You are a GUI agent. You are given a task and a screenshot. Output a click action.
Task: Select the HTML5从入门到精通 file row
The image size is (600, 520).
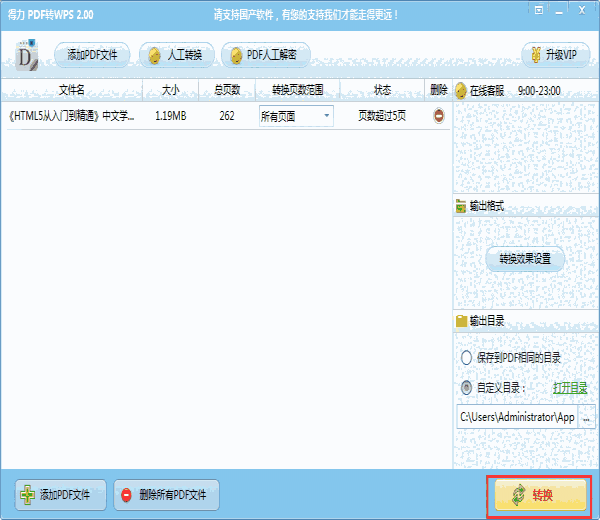[x=228, y=116]
